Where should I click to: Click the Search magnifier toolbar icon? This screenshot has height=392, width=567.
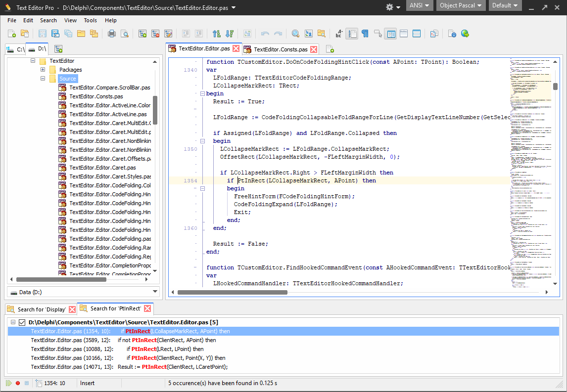(295, 34)
